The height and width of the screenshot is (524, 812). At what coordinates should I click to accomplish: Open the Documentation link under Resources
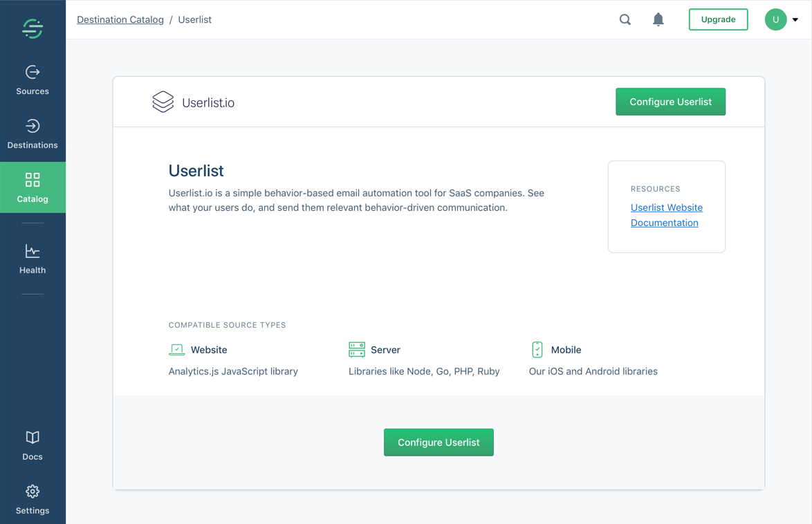pos(664,223)
